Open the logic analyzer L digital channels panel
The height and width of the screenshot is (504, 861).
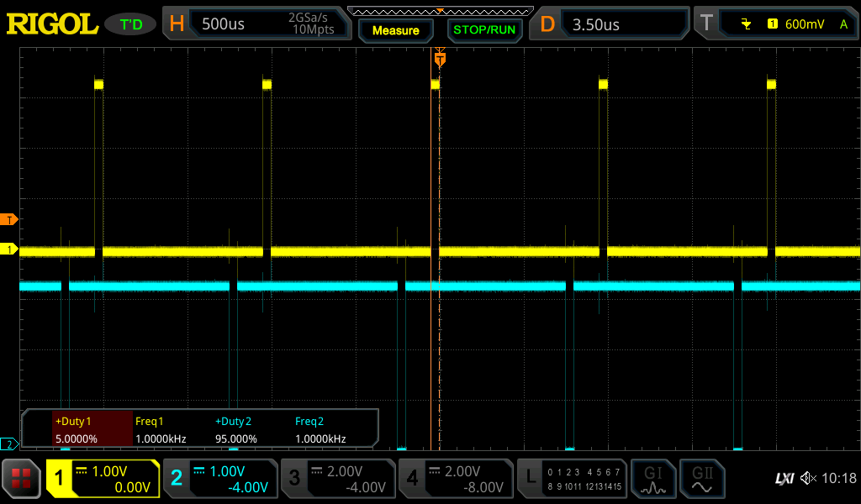click(x=572, y=479)
